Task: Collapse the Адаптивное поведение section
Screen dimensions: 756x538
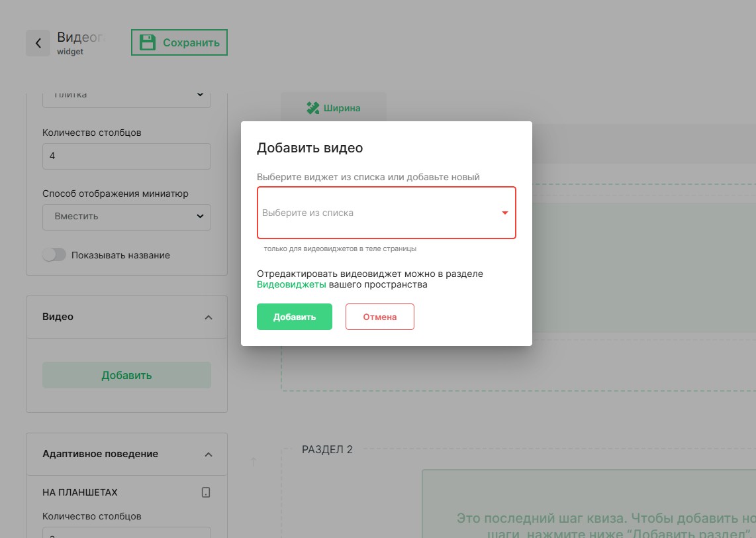Action: (x=209, y=455)
